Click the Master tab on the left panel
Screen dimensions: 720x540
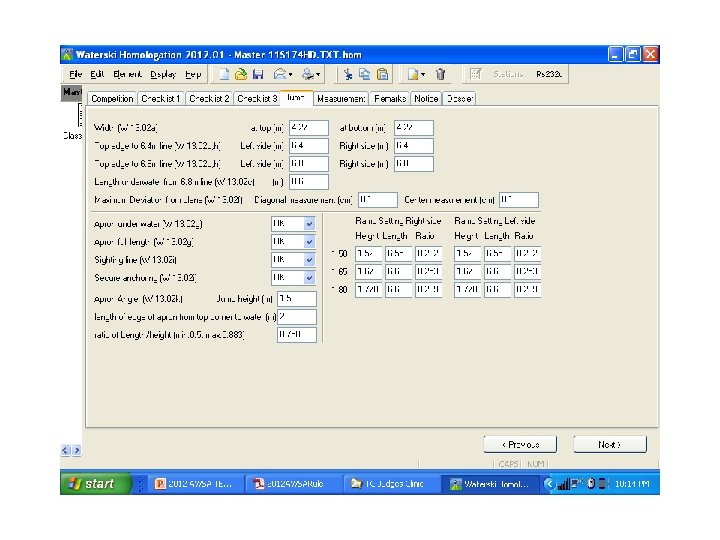(x=72, y=92)
